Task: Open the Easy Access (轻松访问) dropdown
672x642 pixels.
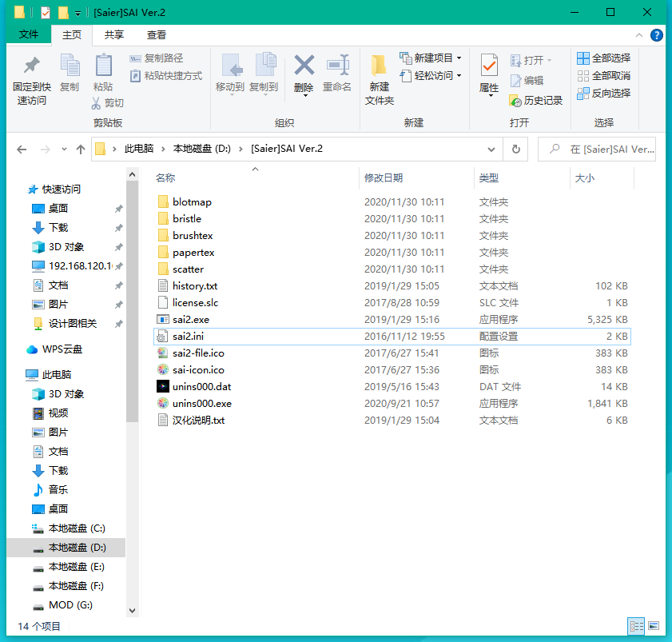Action: tap(430, 76)
